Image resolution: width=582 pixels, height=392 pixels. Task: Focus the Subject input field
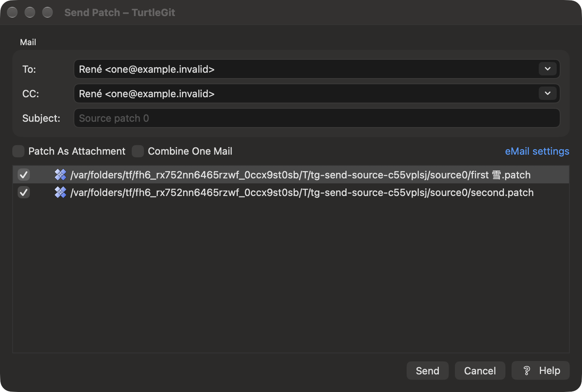[317, 118]
